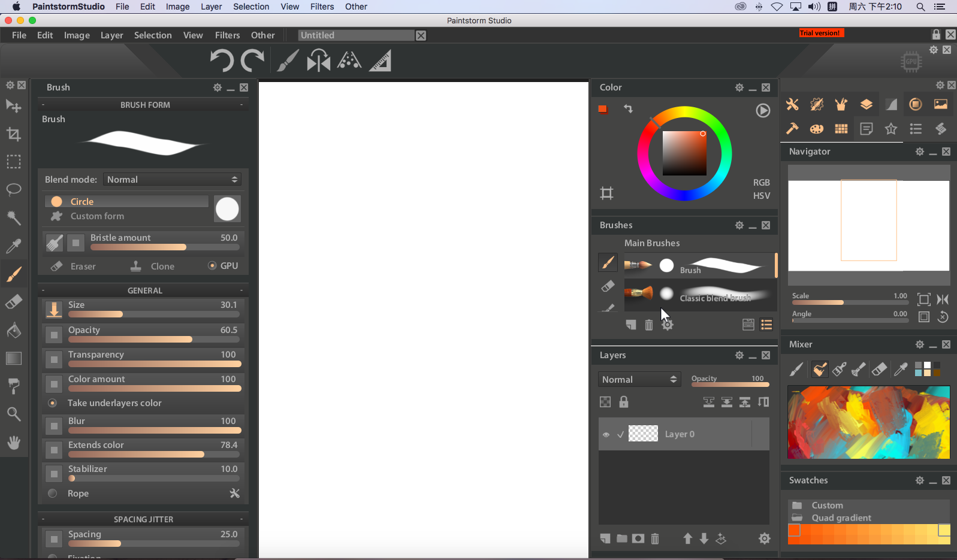957x560 pixels.
Task: Switch color mode to HSV
Action: pos(761,196)
